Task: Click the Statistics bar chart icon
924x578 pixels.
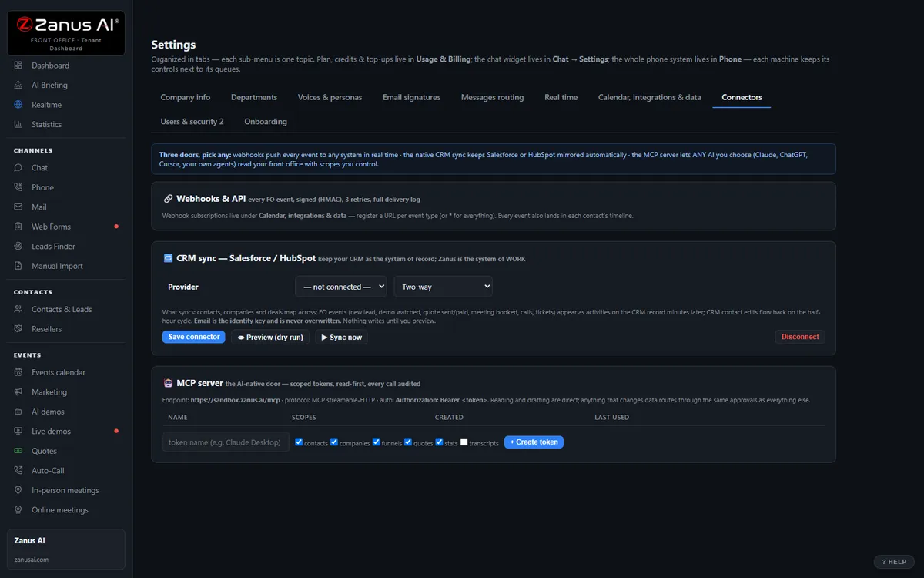Action: 18,124
